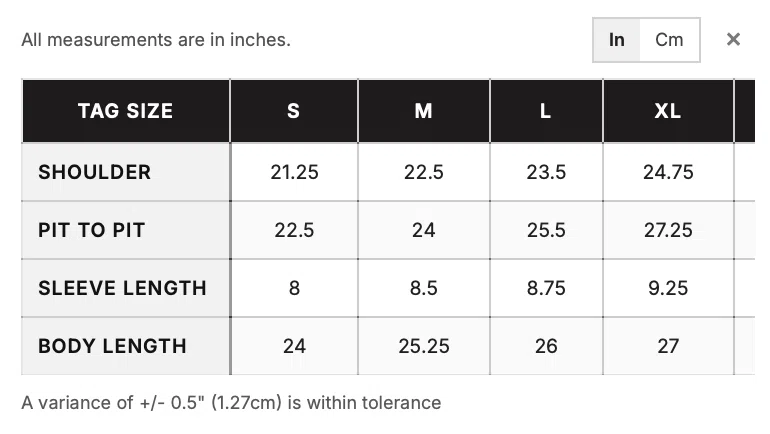Click the variance tolerance note text

[231, 403]
